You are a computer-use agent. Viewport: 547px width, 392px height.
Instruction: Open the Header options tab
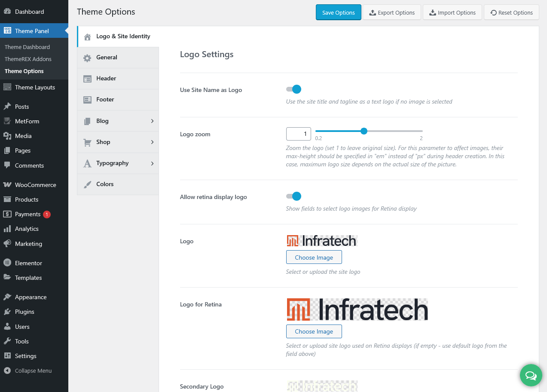[x=106, y=79]
